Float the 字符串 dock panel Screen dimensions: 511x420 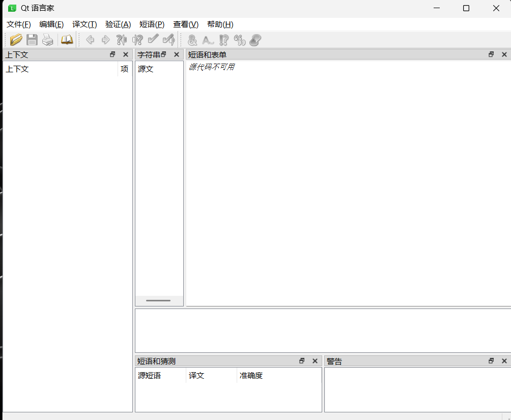point(163,54)
